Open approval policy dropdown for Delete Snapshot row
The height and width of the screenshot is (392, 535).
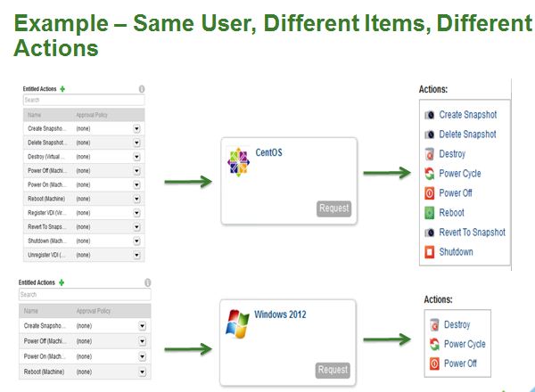tap(137, 143)
